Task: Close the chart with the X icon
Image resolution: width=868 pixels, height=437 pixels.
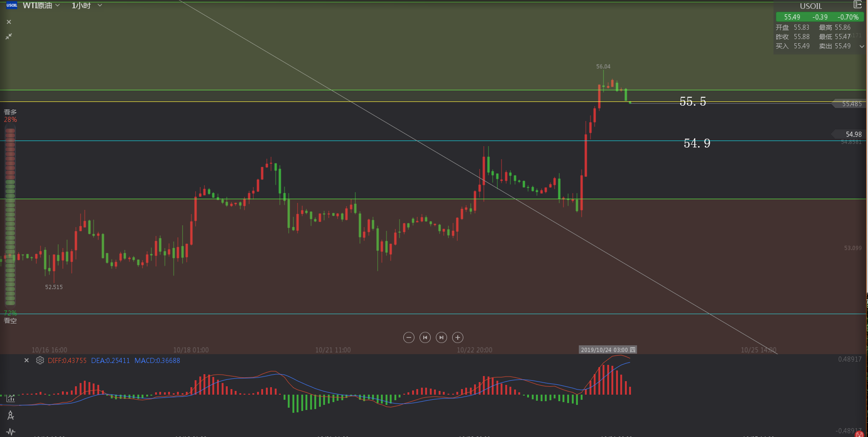Action: (x=9, y=22)
